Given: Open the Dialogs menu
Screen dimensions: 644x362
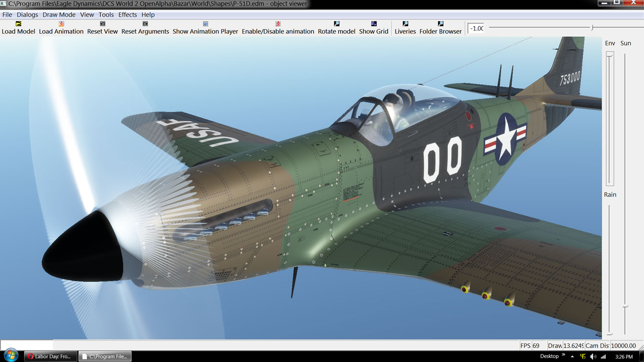Looking at the screenshot, I should [27, 14].
